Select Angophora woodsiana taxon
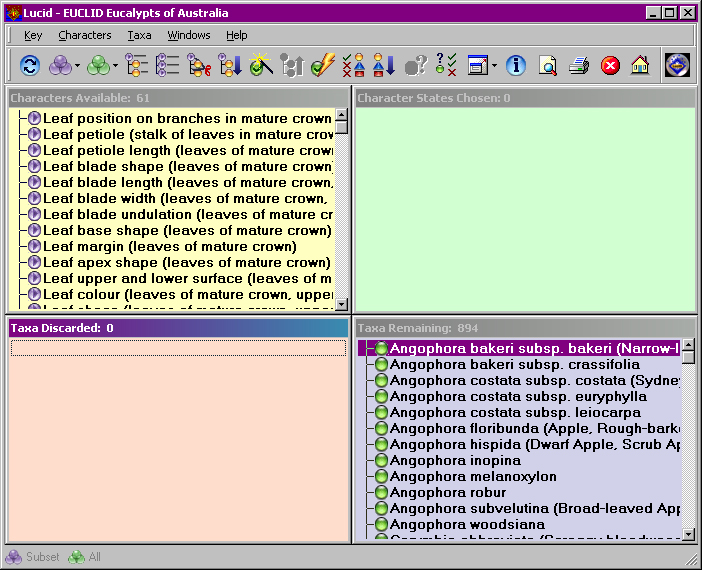Screen dimensions: 702x570 tap(467, 524)
